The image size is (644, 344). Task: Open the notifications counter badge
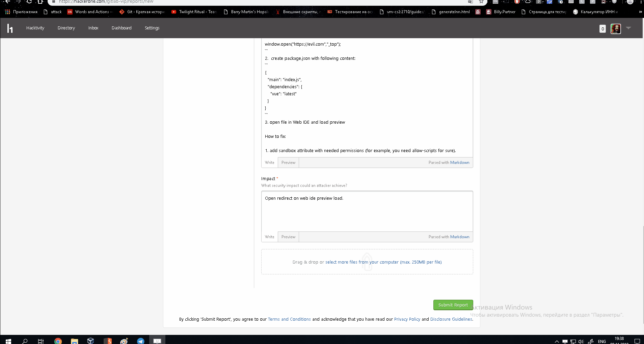point(602,29)
